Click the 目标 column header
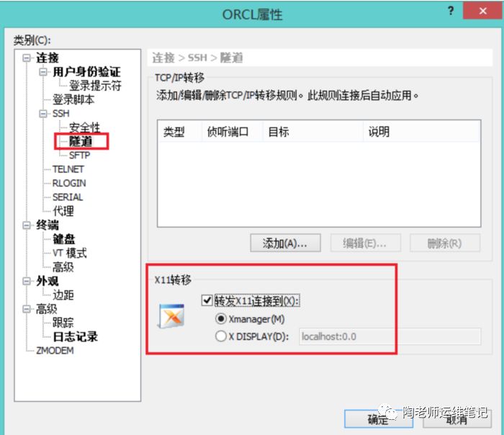 coord(312,132)
